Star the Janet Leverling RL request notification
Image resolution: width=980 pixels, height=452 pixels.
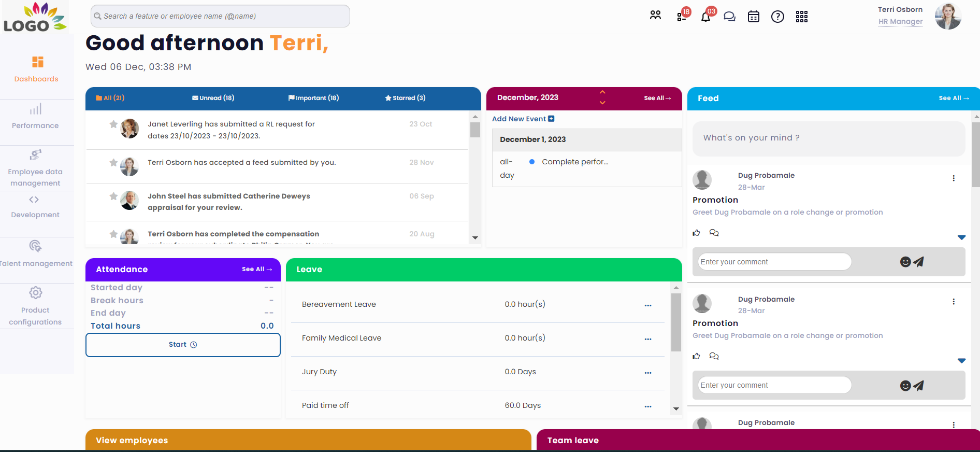click(x=113, y=124)
